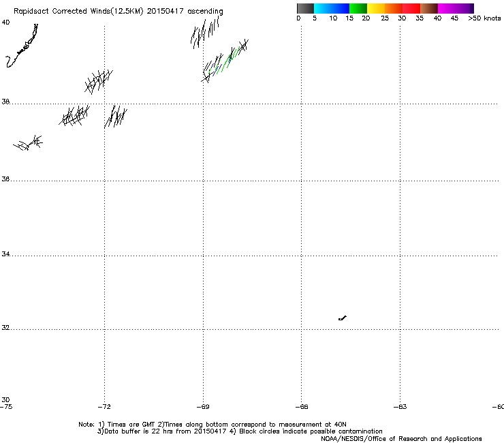Click the yellow 20-25 knots color band

[376, 8]
